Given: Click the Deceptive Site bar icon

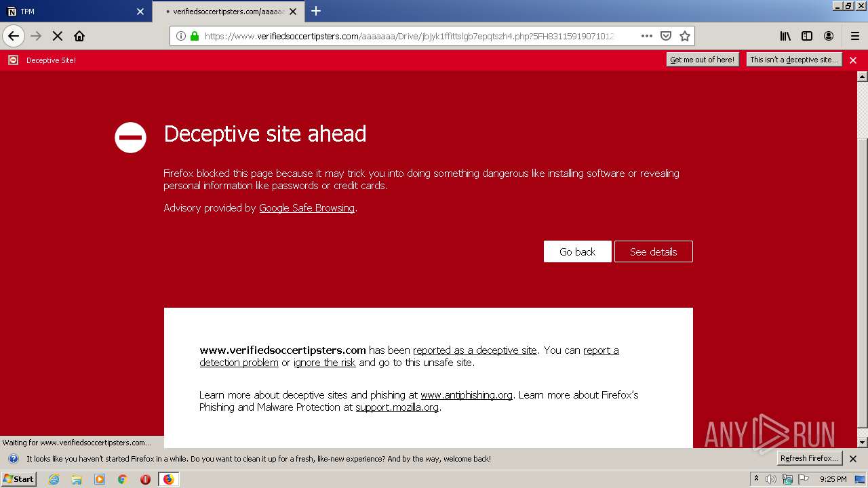Looking at the screenshot, I should [13, 60].
